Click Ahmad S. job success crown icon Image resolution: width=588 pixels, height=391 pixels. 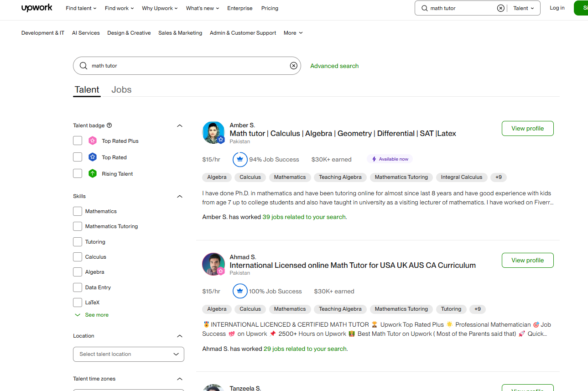pos(240,291)
